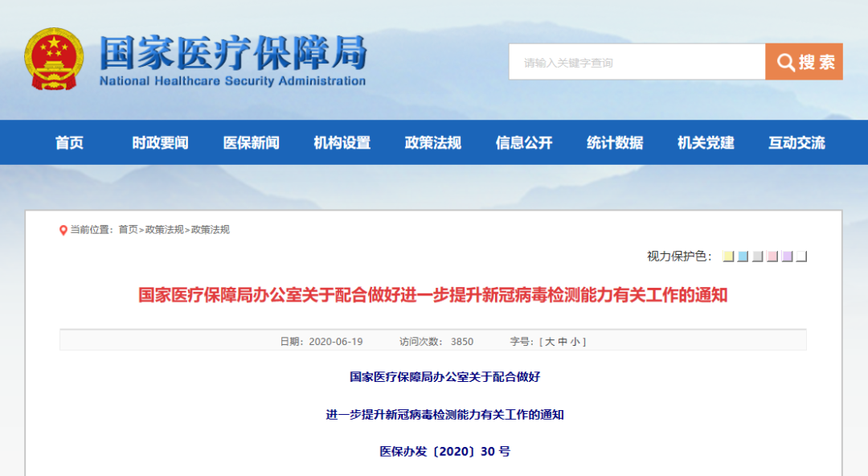Click the national emblem logo
The height and width of the screenshot is (476, 868).
(53, 60)
